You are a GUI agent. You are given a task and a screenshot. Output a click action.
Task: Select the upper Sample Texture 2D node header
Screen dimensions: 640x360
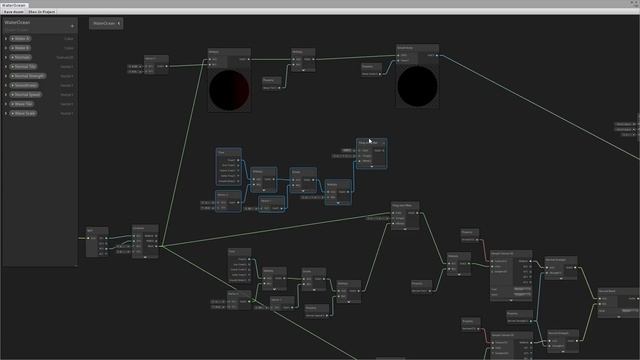tap(511, 254)
